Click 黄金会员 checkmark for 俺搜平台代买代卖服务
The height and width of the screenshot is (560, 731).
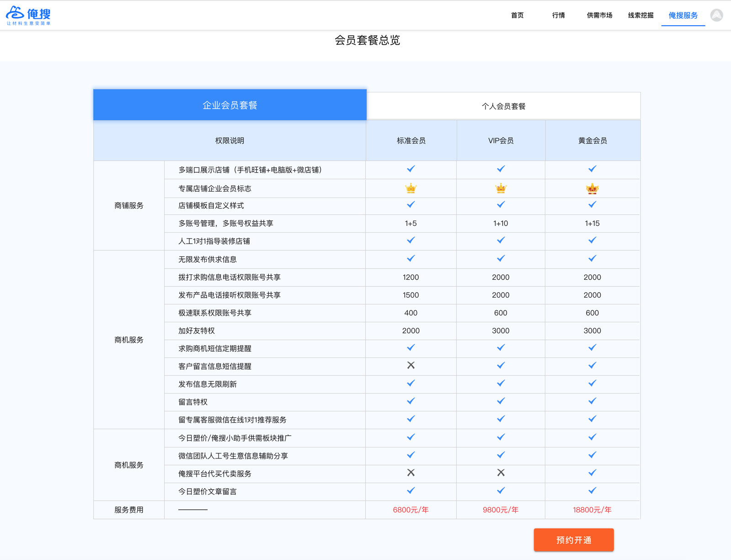[x=592, y=473]
